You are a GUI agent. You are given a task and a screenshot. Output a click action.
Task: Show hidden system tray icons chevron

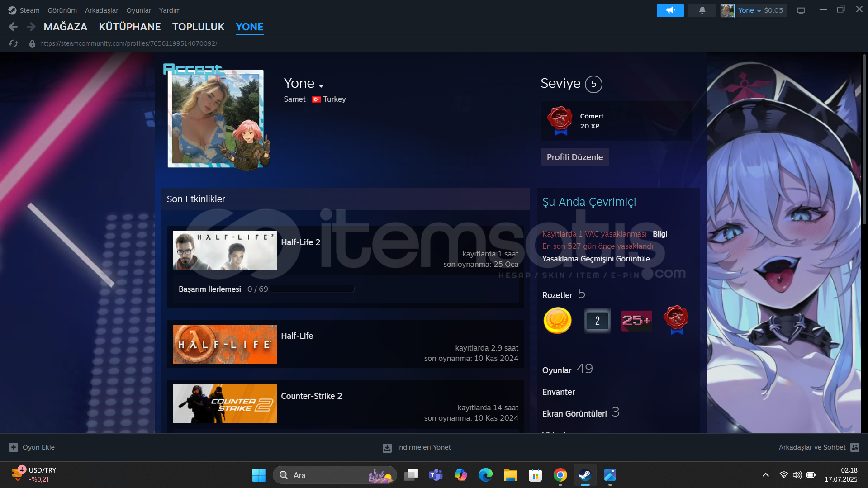pyautogui.click(x=765, y=475)
